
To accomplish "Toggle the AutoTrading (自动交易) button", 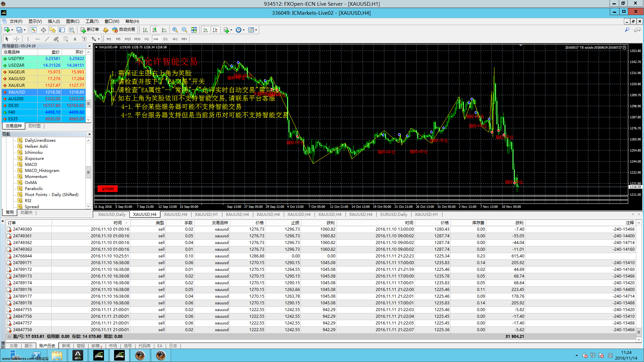I will [123, 30].
